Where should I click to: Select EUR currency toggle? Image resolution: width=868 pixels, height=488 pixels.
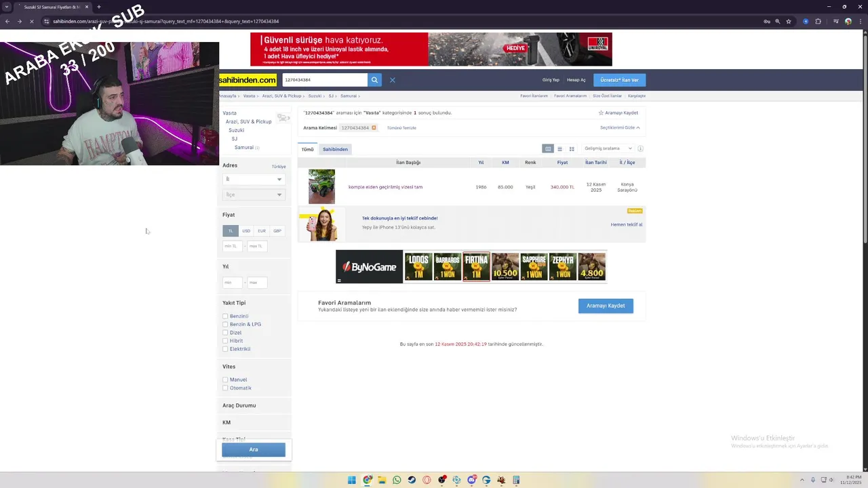(262, 231)
